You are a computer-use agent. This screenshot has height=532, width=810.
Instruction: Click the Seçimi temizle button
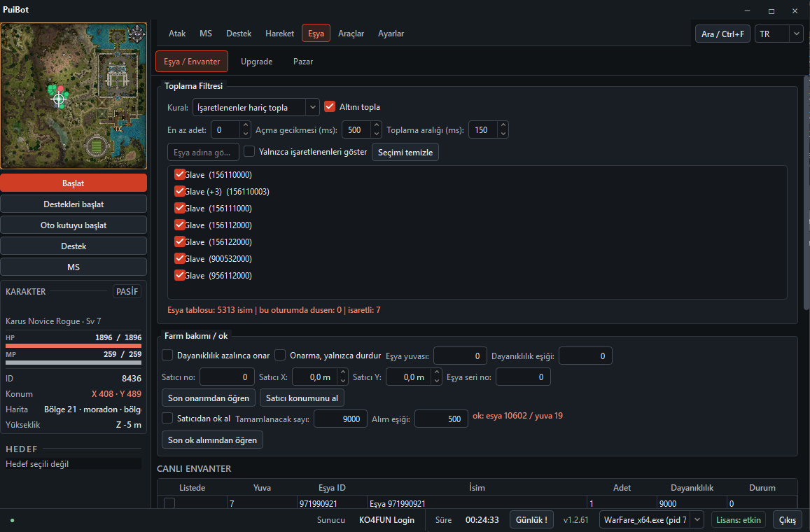(405, 153)
